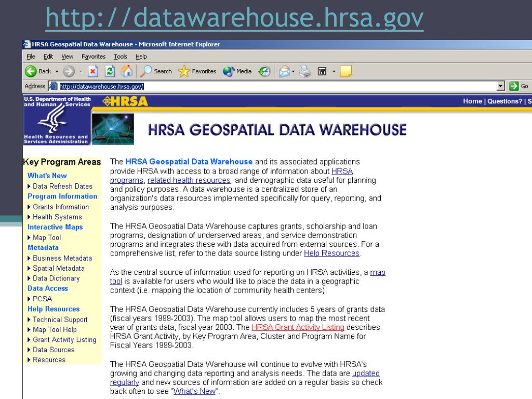Open the View menu
This screenshot has height=399, width=532.
pos(67,57)
